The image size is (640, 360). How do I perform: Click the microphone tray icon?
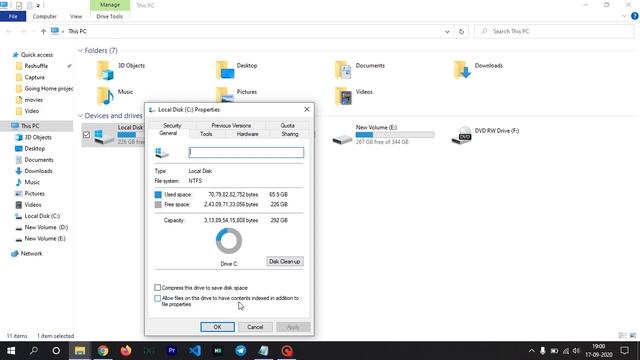542,351
